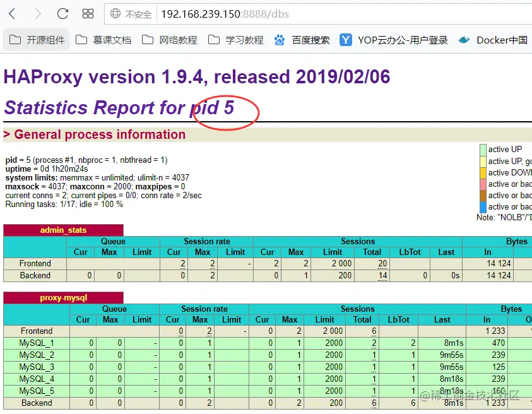Click MySQL_1 bytes in value 470
Viewport: 532px width, 414px height.
(x=499, y=343)
